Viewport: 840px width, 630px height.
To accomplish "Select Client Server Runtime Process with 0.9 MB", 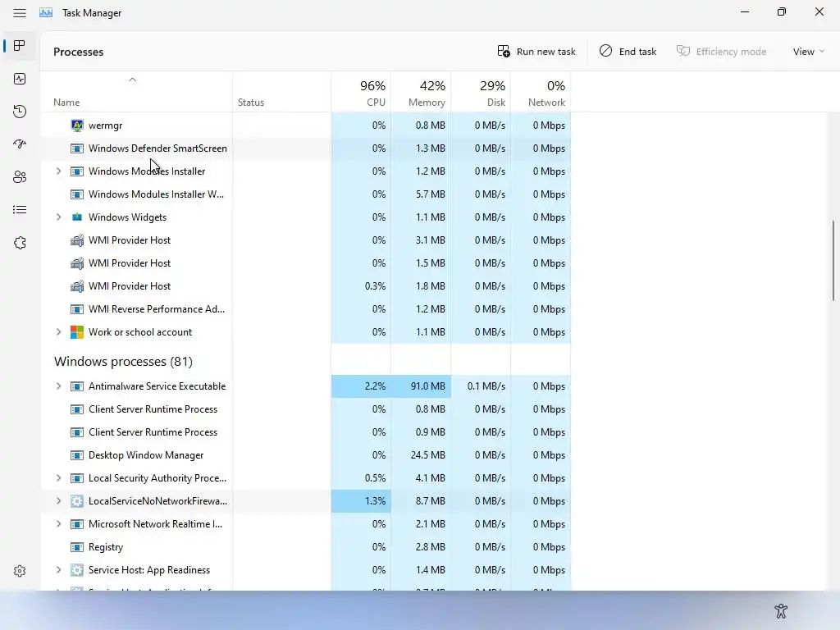I will click(305, 432).
